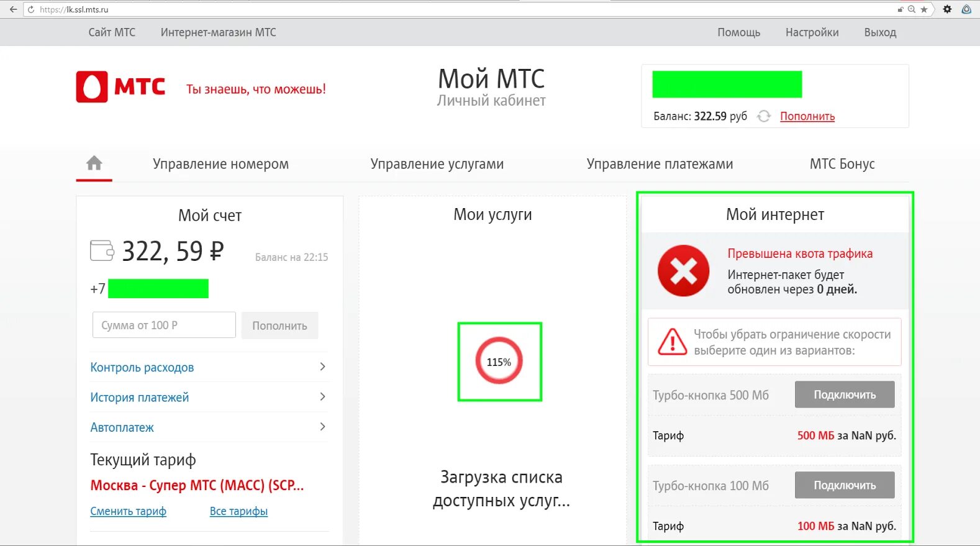Viewport: 980px width, 546px height.
Task: Open Управление услугами tab
Action: tap(437, 164)
